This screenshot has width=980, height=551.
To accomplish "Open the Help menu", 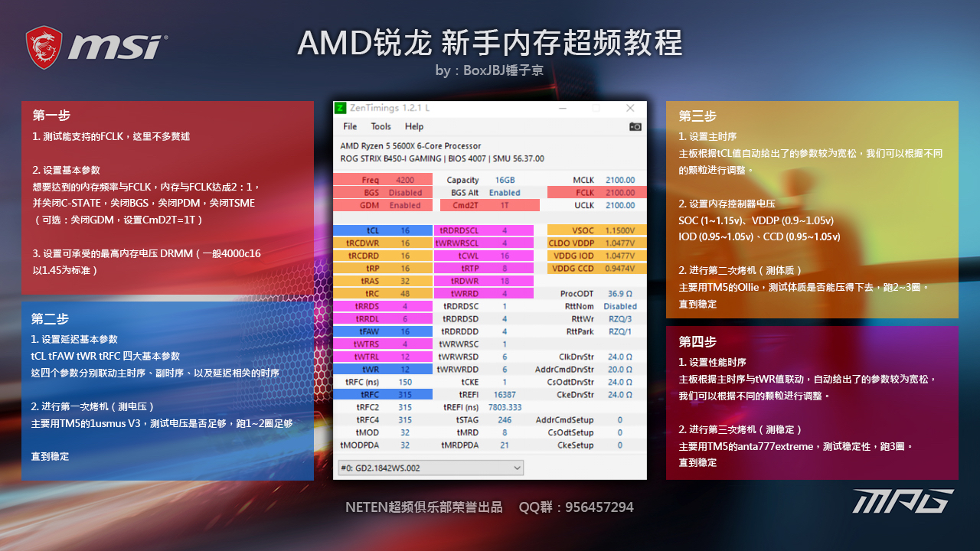I will tap(413, 126).
